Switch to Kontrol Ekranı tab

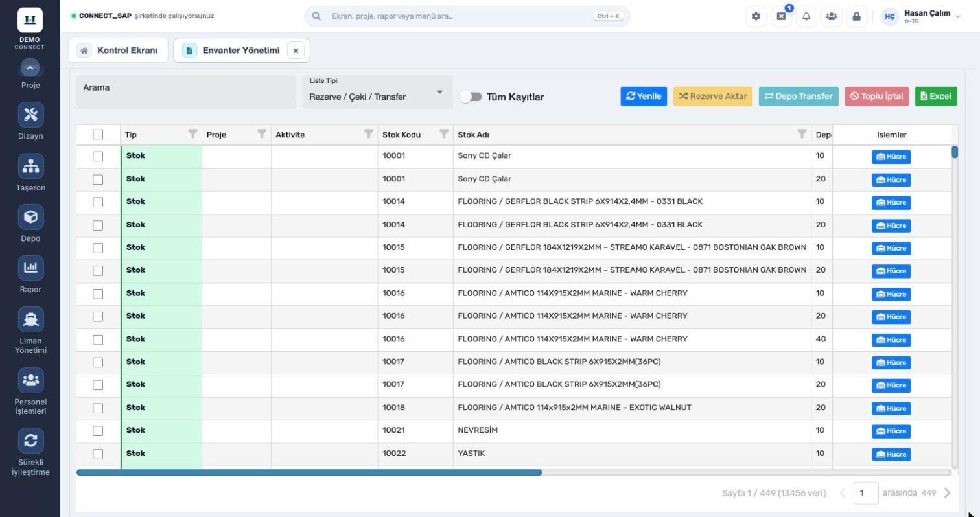click(x=118, y=51)
